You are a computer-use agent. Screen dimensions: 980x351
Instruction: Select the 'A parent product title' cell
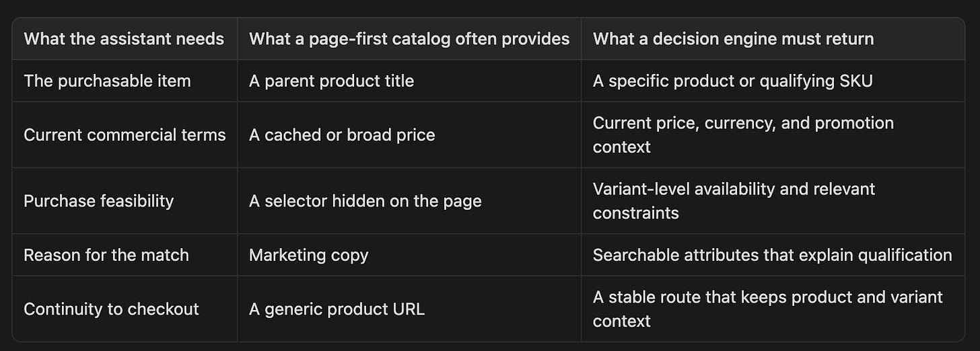[409, 81]
